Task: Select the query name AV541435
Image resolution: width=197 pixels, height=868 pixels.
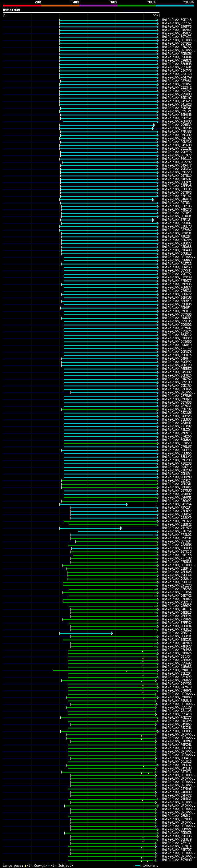Action: 11,10
